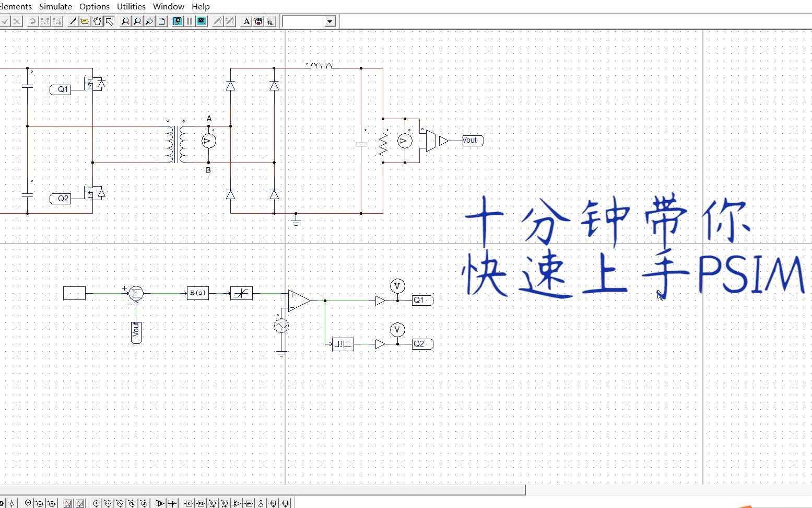Viewport: 812px width, 508px height.
Task: Open the Utilities menu
Action: (131, 6)
